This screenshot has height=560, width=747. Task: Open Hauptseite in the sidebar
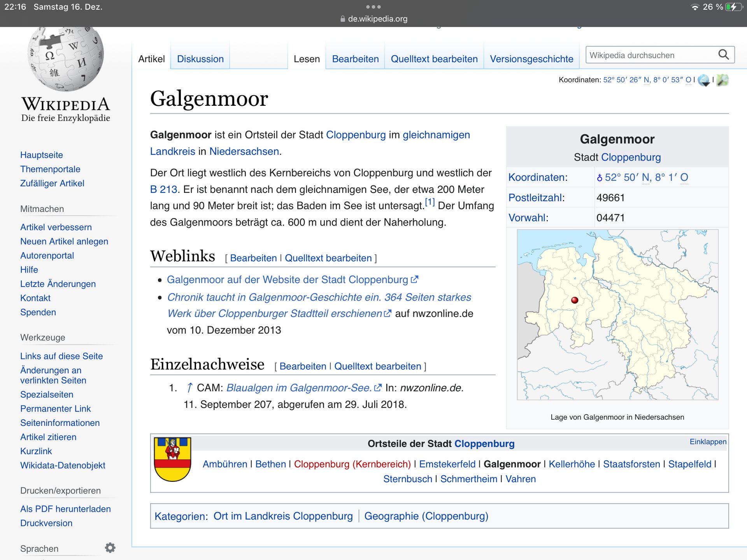[x=42, y=155]
